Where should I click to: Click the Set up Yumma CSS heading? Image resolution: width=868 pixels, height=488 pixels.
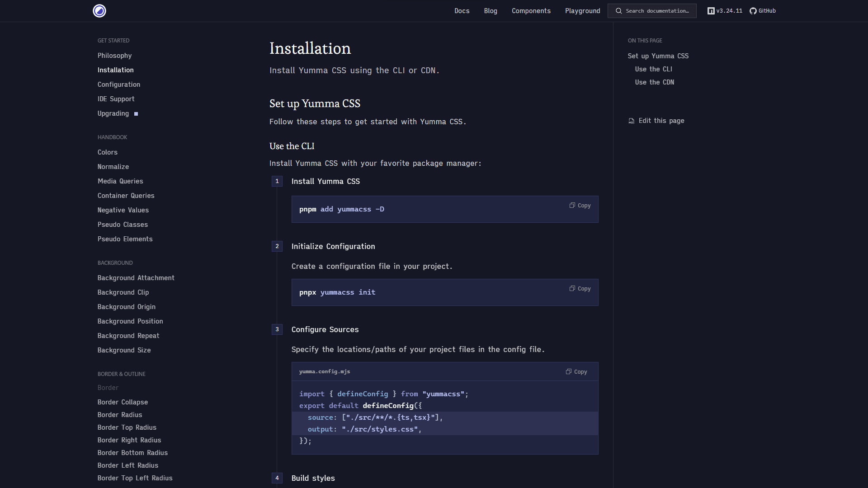[315, 103]
